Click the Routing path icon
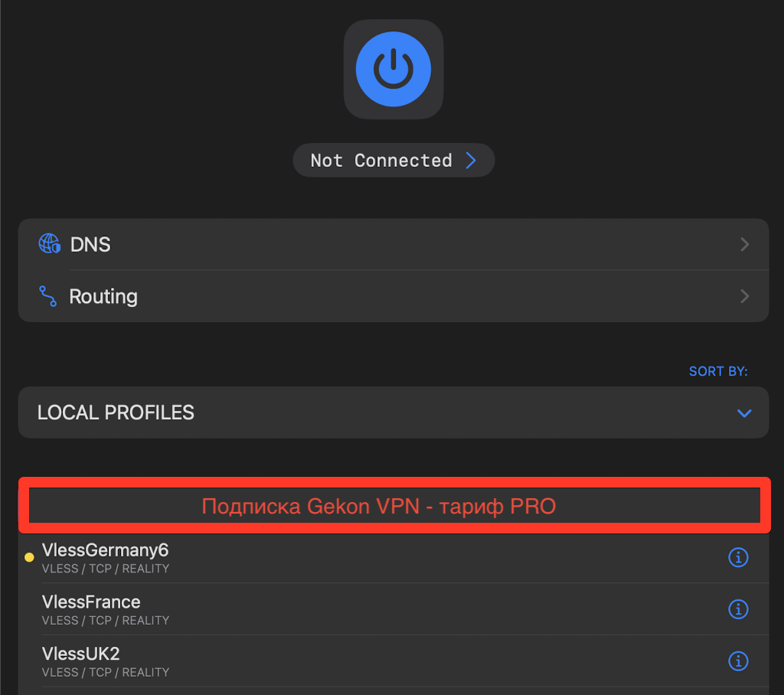 coord(48,296)
